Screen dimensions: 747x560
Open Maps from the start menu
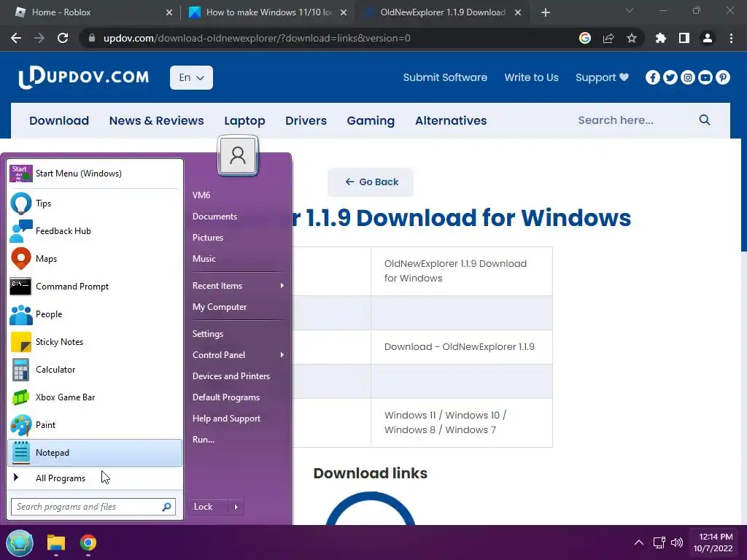[x=95, y=259]
